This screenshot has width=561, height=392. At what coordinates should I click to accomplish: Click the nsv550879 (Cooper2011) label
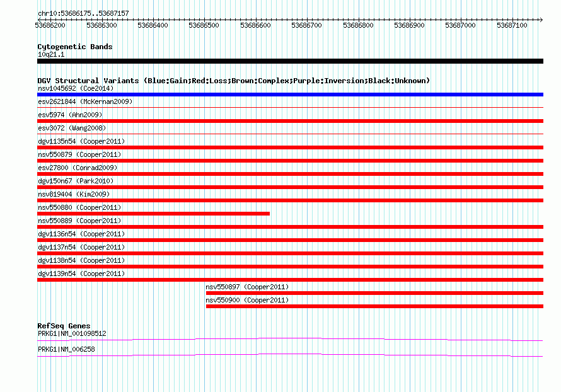pos(79,154)
